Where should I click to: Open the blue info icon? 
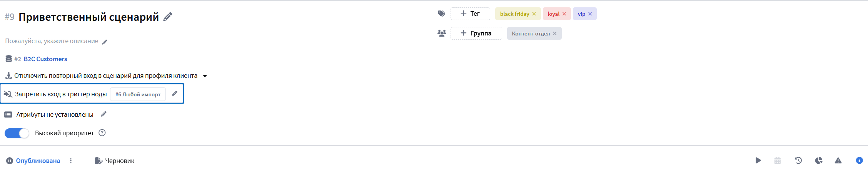[x=859, y=160]
